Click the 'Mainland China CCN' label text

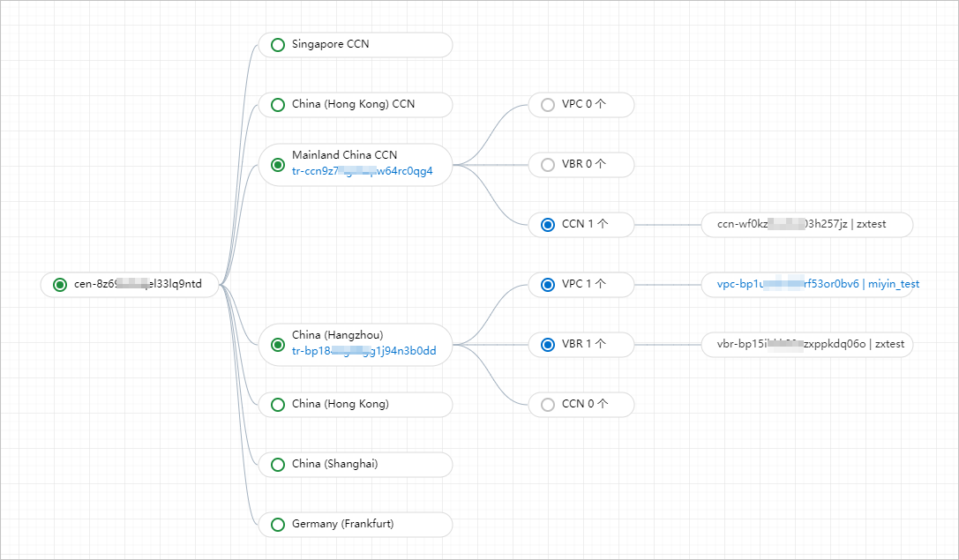344,155
